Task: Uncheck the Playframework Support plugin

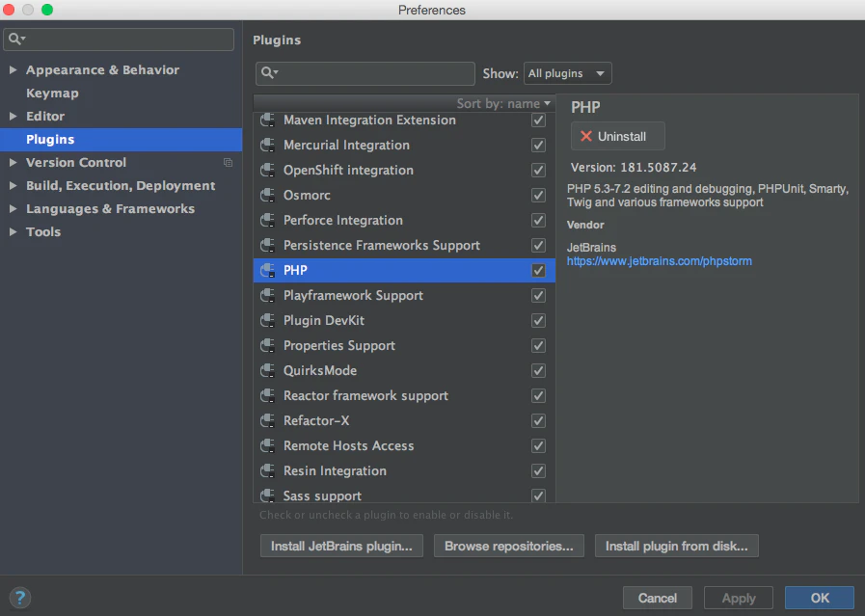Action: tap(538, 296)
